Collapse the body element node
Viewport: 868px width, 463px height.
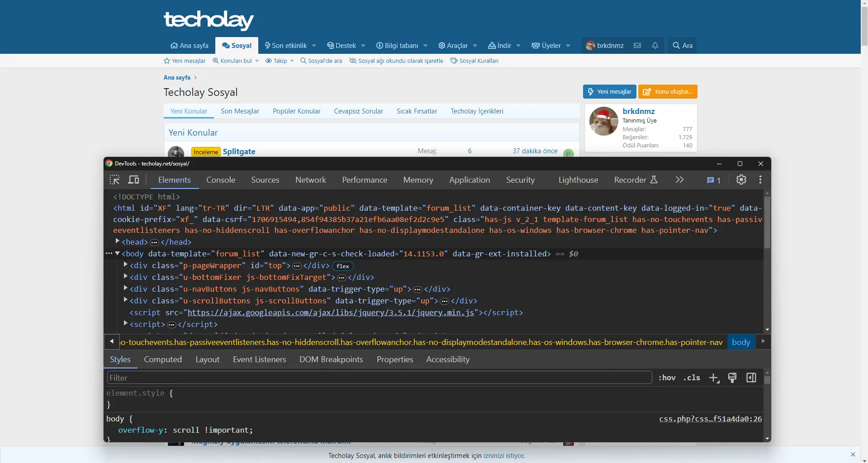[118, 254]
